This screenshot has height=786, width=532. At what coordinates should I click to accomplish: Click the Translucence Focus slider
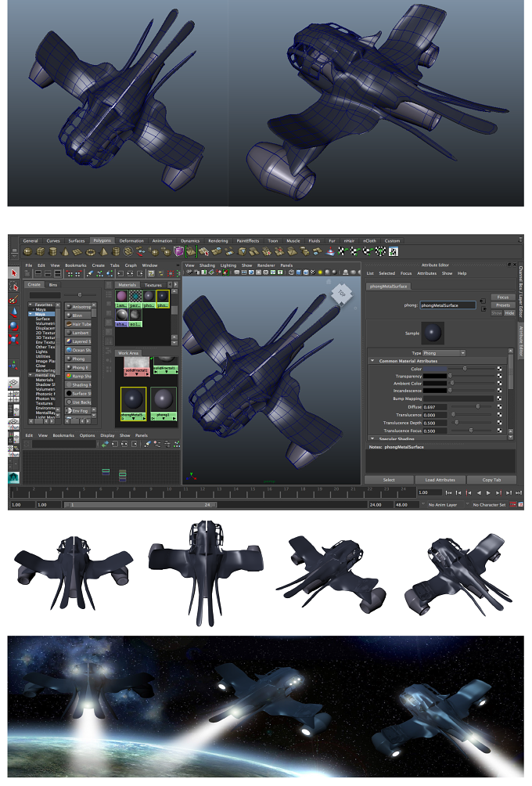point(473,430)
